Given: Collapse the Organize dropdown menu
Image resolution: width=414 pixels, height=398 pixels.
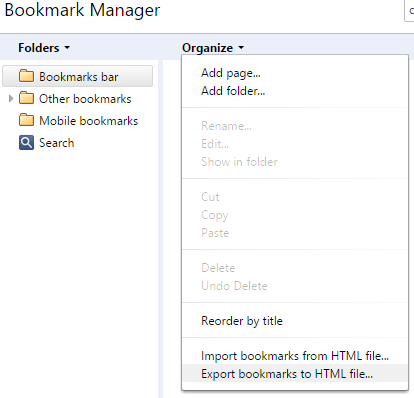Looking at the screenshot, I should click(213, 48).
